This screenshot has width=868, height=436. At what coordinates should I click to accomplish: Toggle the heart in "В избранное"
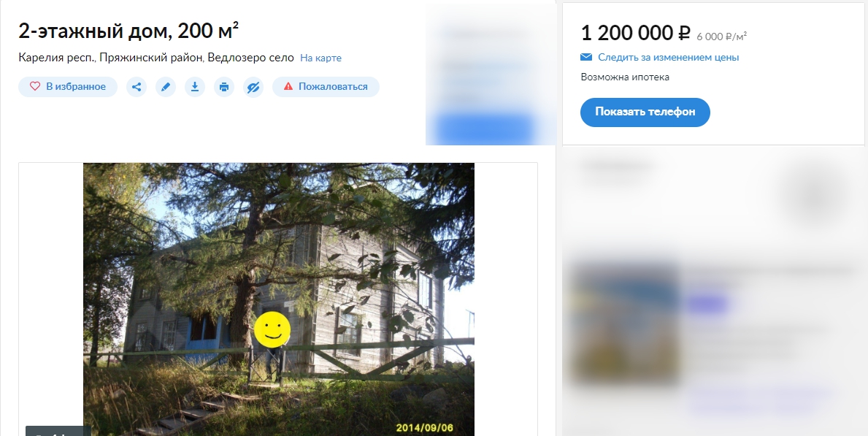[35, 86]
